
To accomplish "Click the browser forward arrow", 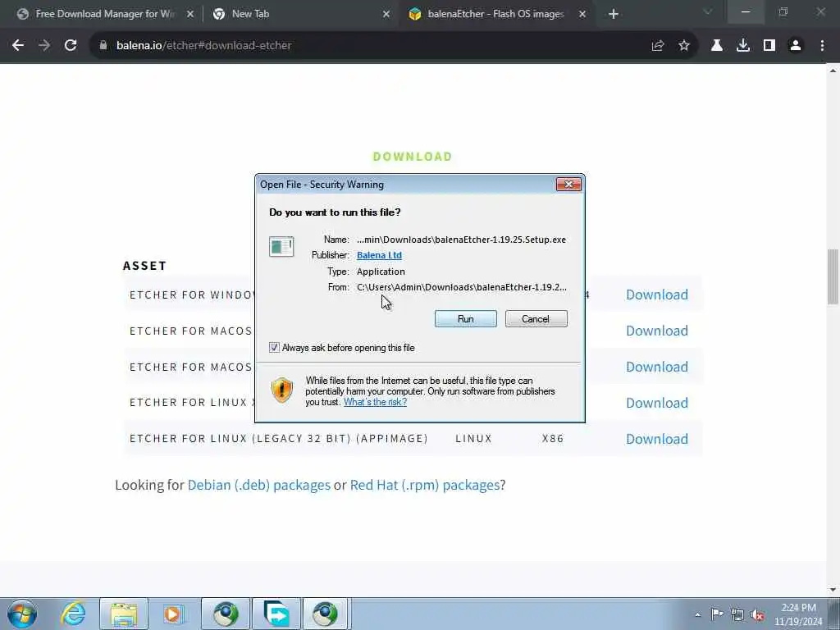I will [44, 46].
